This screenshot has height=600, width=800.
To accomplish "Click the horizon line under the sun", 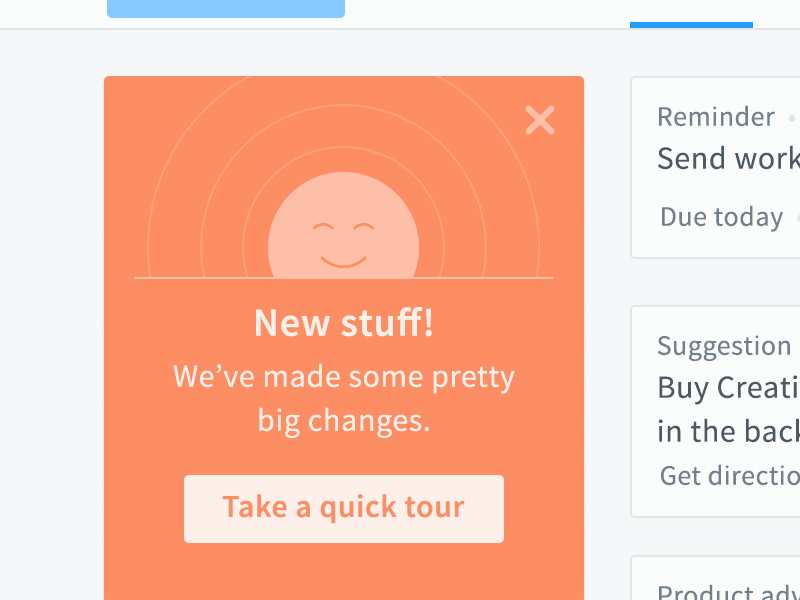I will (343, 278).
